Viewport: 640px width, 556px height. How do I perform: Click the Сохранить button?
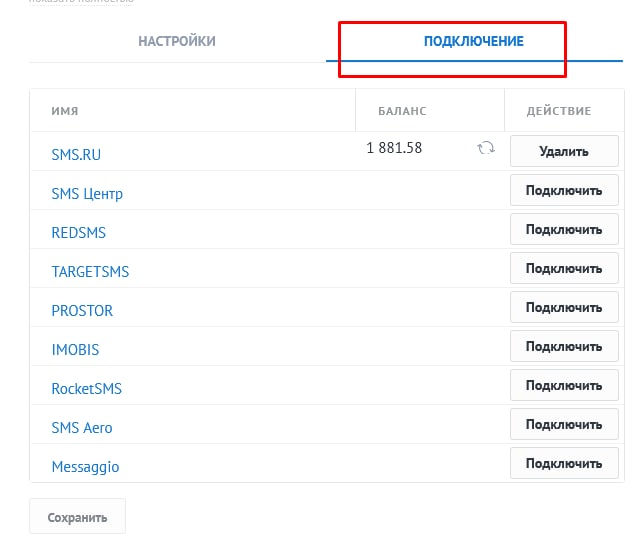[x=78, y=517]
